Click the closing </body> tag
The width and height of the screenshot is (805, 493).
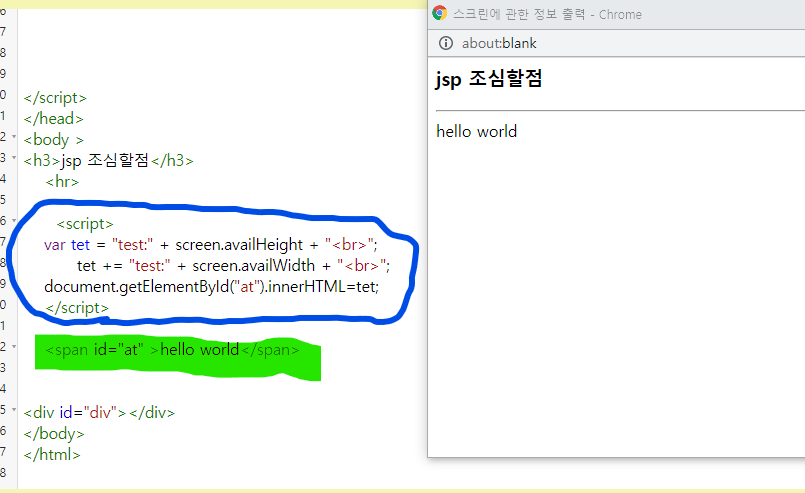tap(54, 434)
